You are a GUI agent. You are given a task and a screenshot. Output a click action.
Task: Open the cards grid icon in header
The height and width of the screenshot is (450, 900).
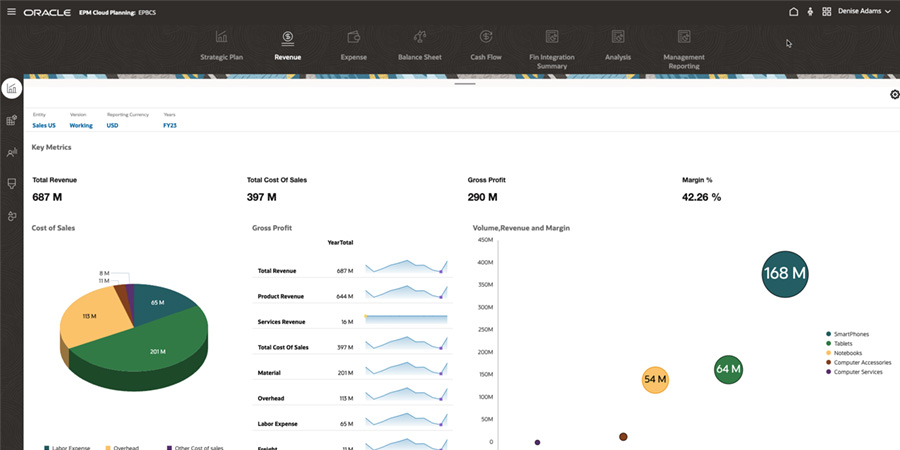pos(827,11)
